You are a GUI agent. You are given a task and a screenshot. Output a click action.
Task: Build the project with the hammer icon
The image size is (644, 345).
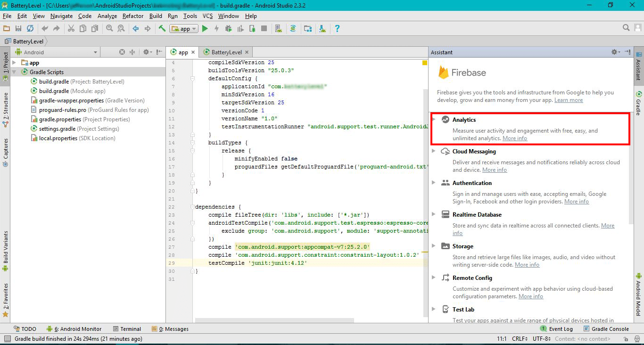162,29
